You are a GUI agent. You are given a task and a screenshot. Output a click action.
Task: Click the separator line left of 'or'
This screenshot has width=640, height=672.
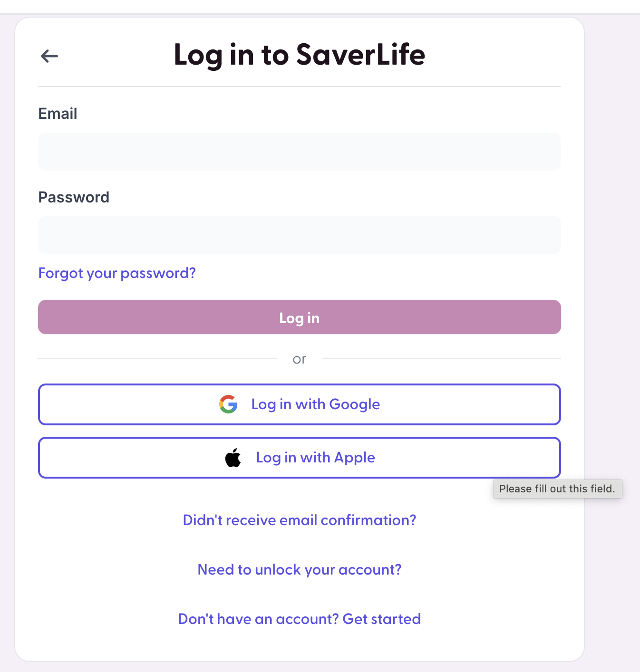157,359
